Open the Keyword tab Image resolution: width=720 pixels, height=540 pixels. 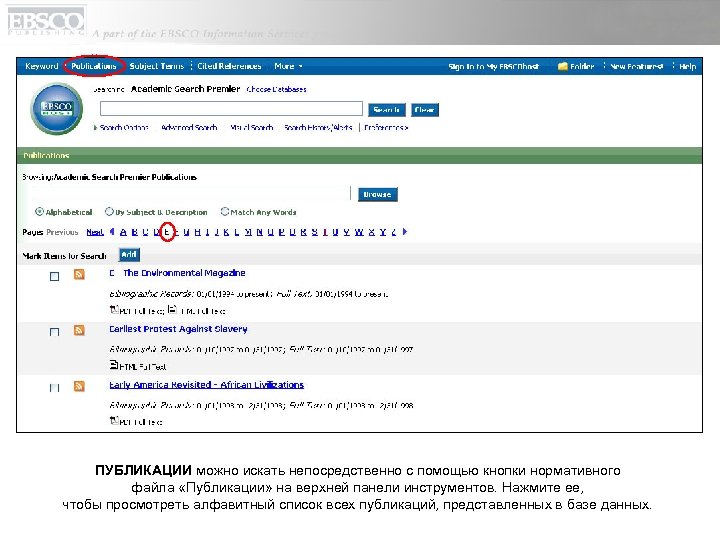(x=42, y=66)
